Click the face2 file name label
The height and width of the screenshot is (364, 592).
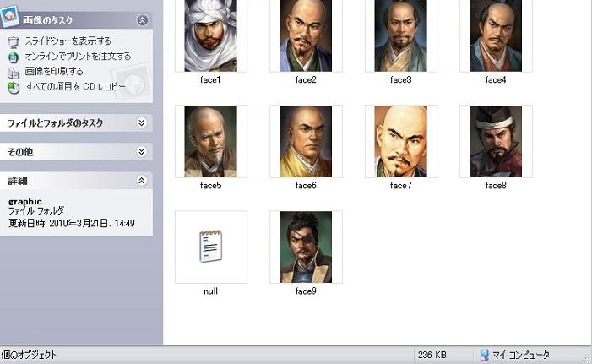(306, 79)
